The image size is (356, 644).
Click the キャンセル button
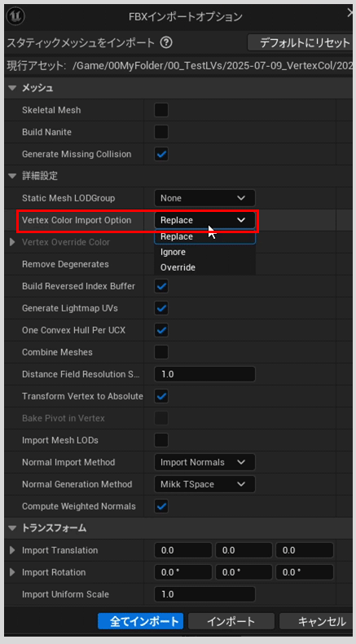coord(318,621)
